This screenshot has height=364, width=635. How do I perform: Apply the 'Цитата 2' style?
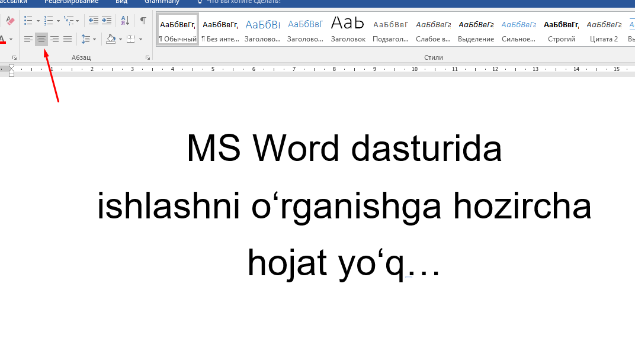coord(604,30)
